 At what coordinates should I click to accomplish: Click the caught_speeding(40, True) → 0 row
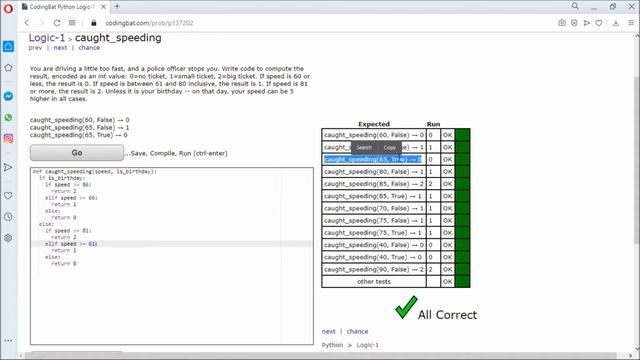(396, 257)
